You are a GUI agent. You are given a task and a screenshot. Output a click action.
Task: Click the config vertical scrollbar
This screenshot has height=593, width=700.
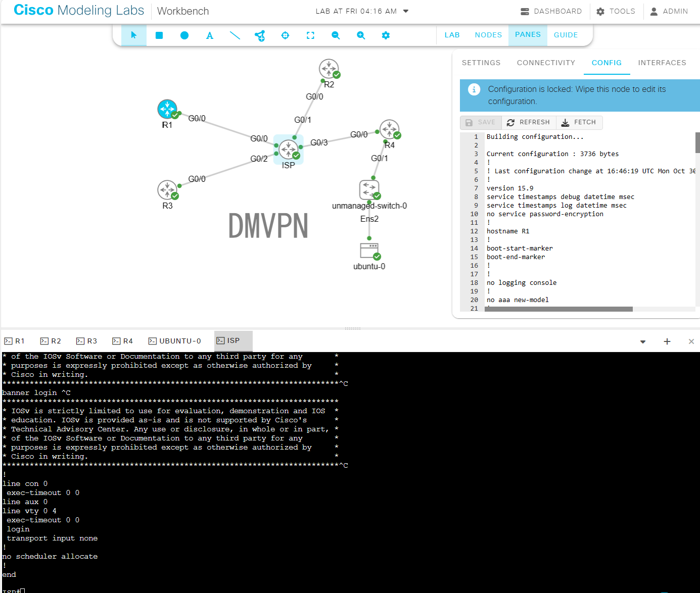(697, 142)
